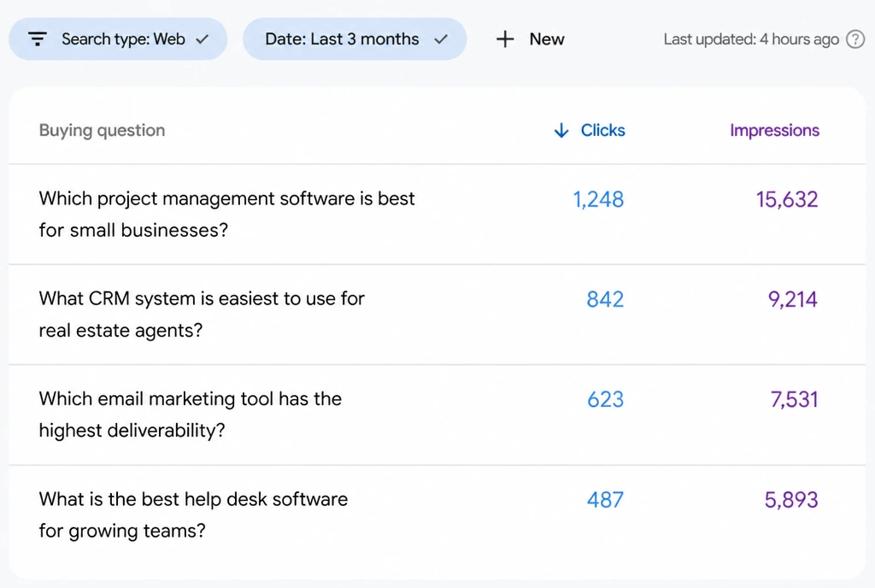
Task: Add a New filter
Action: (530, 39)
